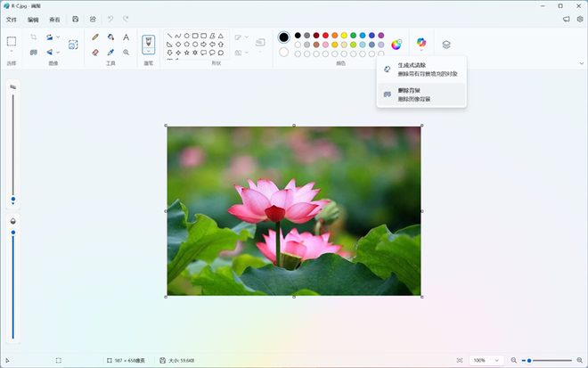Open the Settings gear
Screen dimensions: 588x368
click(x=579, y=18)
